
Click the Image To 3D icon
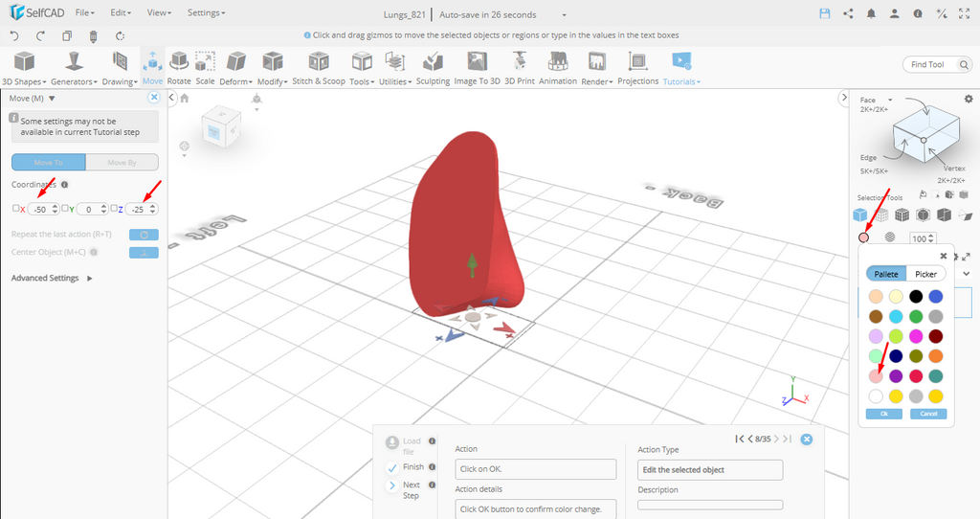point(477,67)
